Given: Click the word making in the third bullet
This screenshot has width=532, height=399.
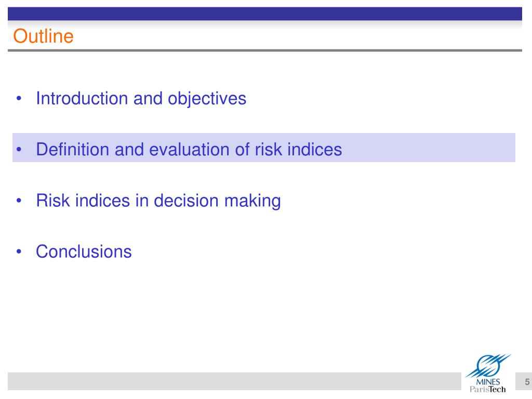Looking at the screenshot, I should coord(253,201).
